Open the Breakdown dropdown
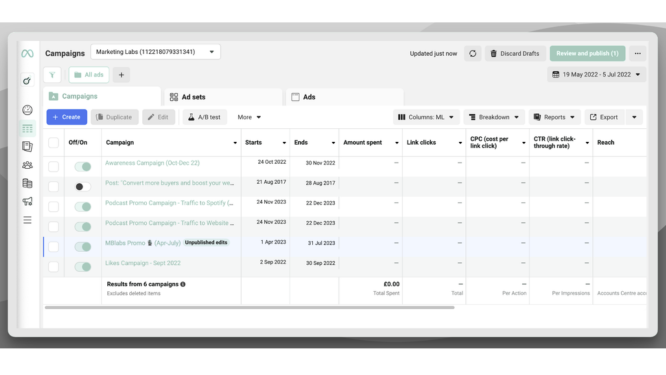The width and height of the screenshot is (666, 375). pyautogui.click(x=494, y=117)
